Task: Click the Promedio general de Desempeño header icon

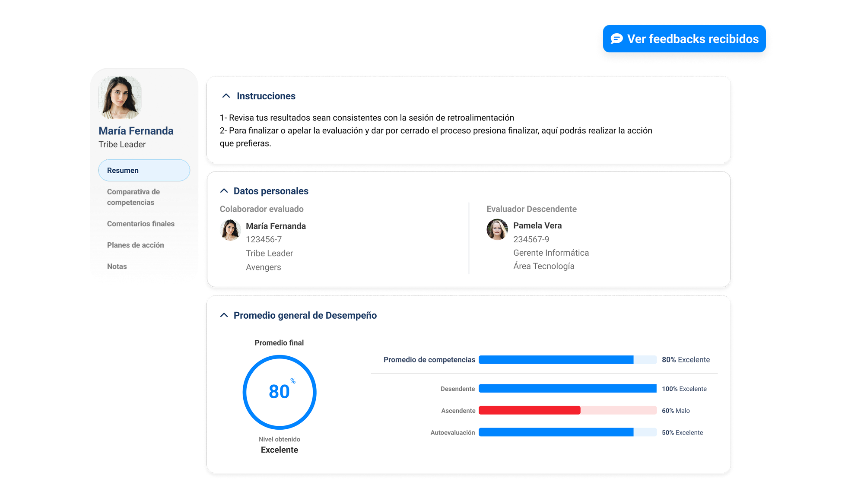Action: click(x=224, y=315)
